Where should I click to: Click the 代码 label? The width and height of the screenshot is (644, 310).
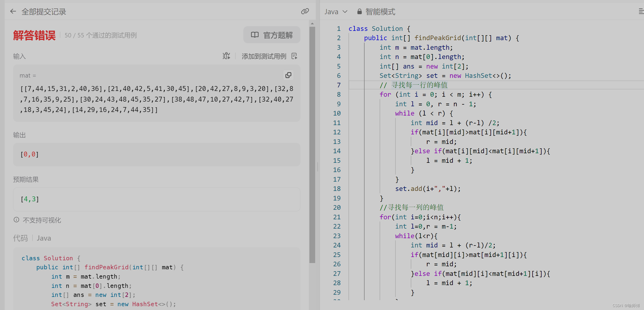click(20, 238)
